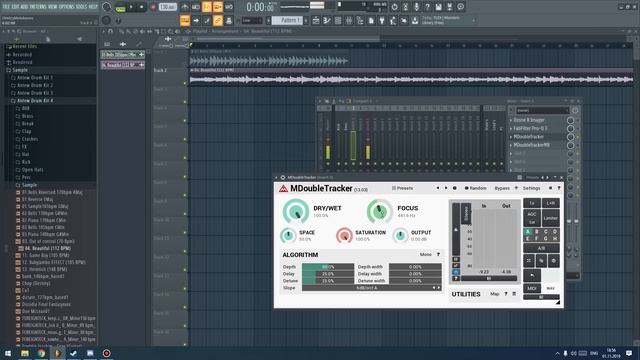Open the mixer view icon in toolbar
Viewport: 640px width, 360px height.
[349, 20]
